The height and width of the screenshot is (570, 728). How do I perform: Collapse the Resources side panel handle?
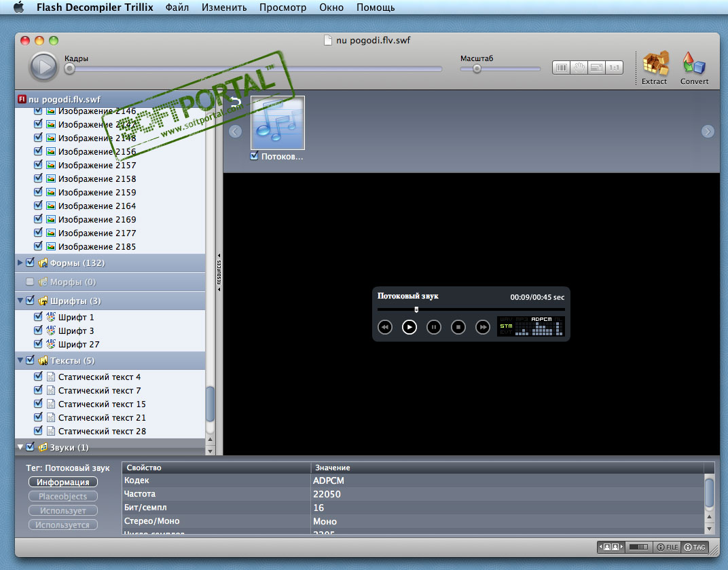(x=219, y=272)
